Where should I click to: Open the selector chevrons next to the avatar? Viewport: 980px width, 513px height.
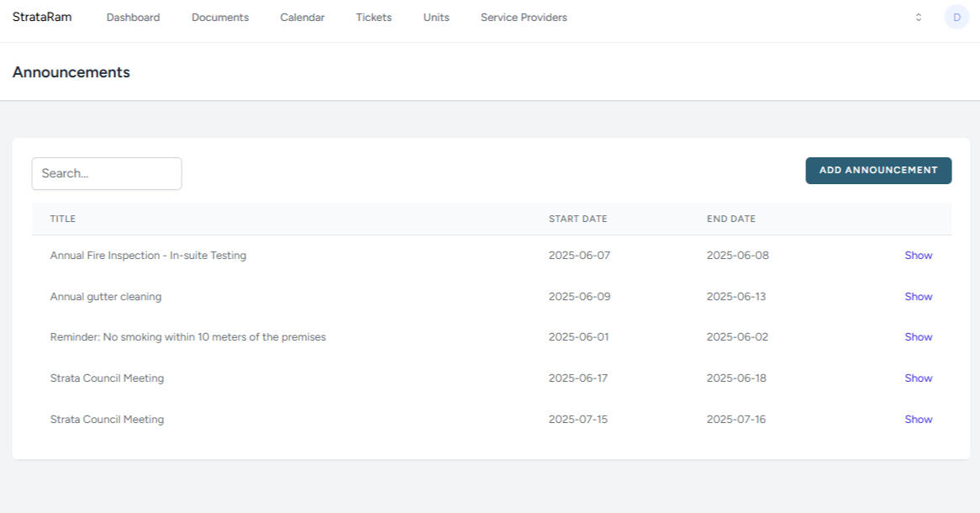[919, 17]
